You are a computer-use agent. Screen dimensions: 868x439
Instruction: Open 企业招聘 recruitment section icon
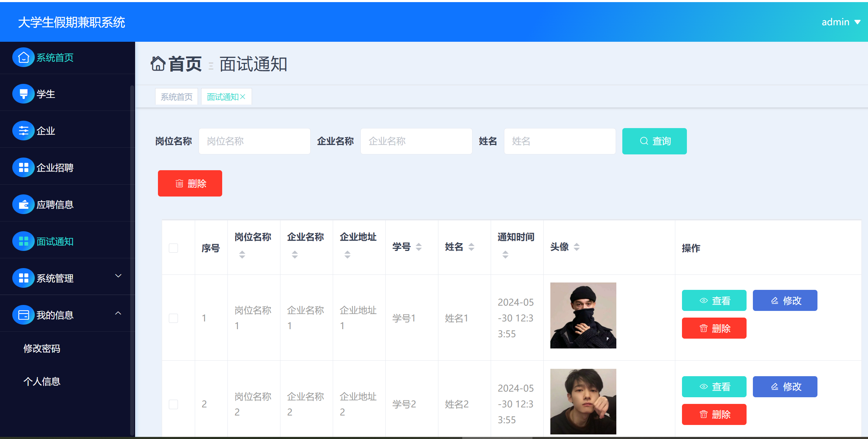(x=23, y=167)
